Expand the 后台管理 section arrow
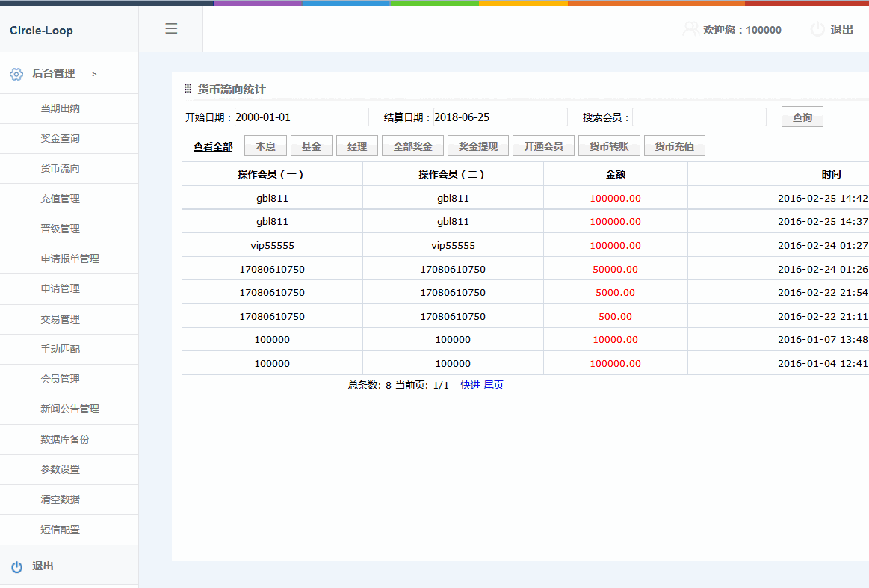 click(94, 74)
